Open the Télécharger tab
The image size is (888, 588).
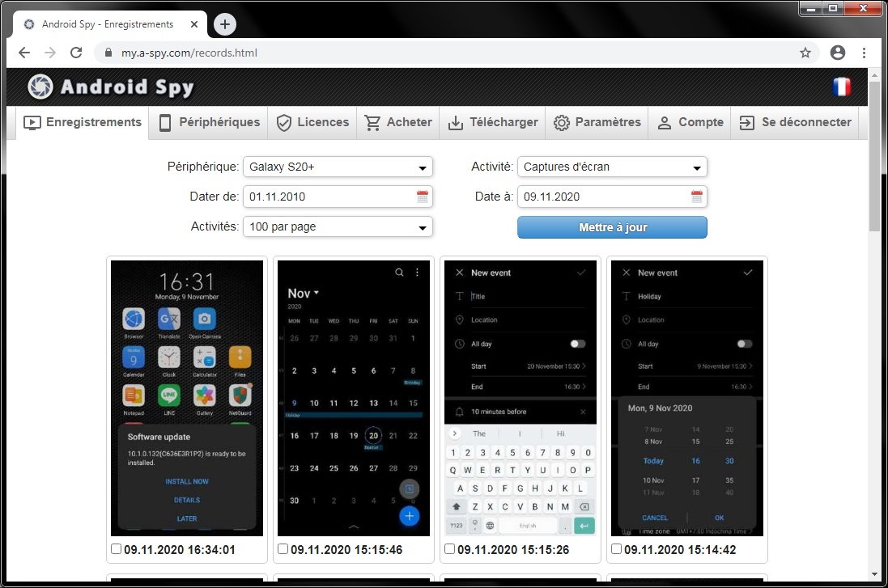(x=493, y=122)
